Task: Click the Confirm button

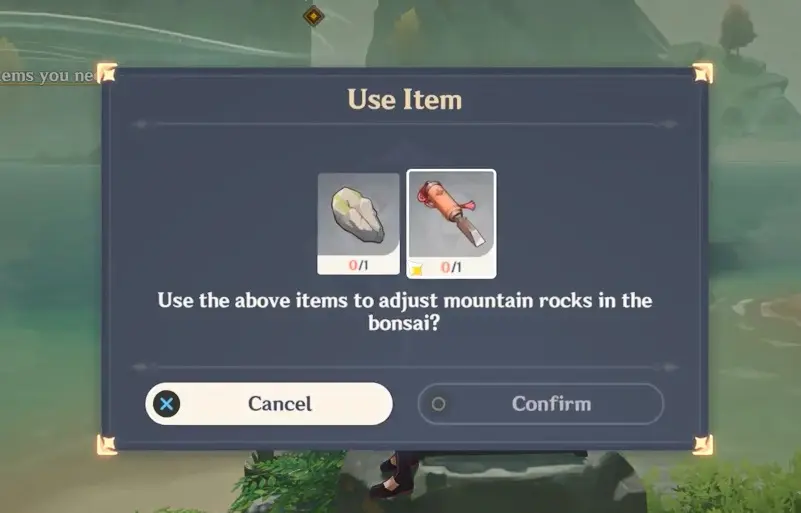Action: (540, 404)
